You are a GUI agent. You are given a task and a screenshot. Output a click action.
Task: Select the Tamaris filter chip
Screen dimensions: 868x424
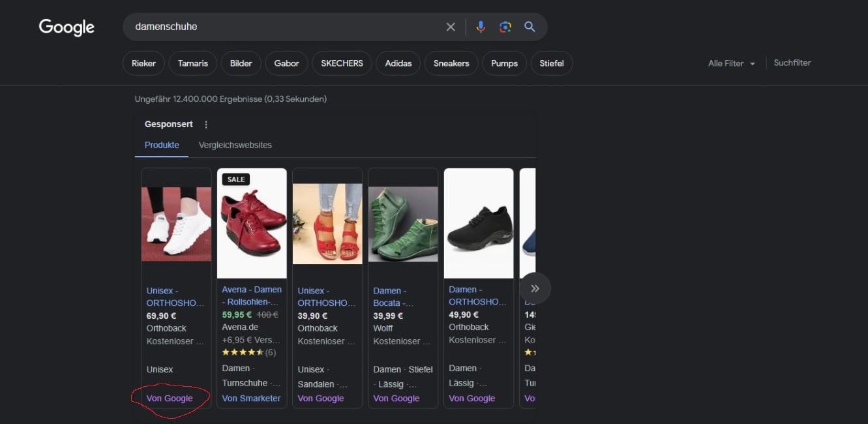tap(193, 63)
